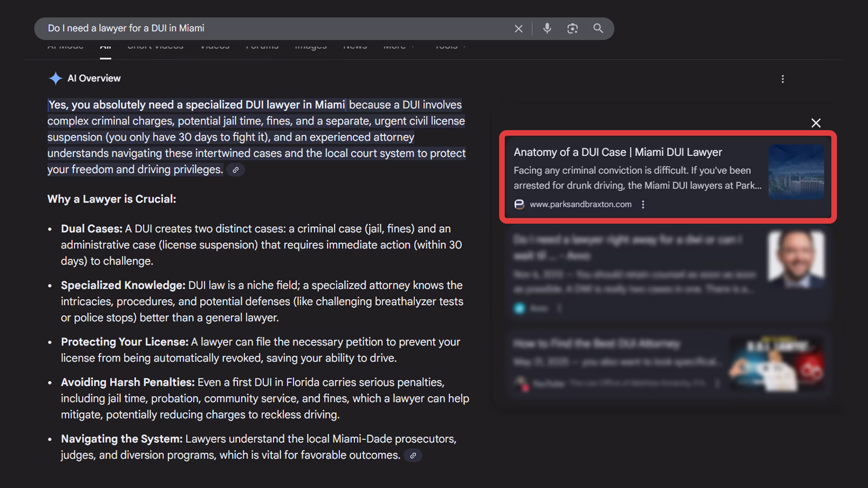Click the 'Dual Cases:' bullet heading
Viewport: 868px width, 488px height.
tap(92, 229)
